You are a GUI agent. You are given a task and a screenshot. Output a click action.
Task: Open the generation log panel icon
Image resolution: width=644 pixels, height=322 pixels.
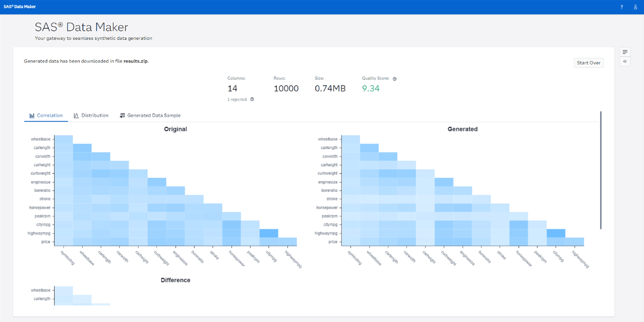[625, 51]
